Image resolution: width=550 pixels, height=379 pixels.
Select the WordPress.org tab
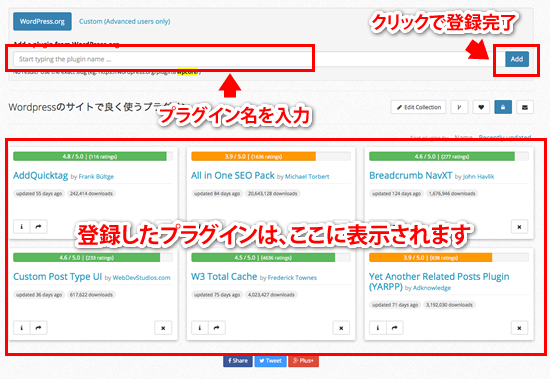tap(42, 21)
